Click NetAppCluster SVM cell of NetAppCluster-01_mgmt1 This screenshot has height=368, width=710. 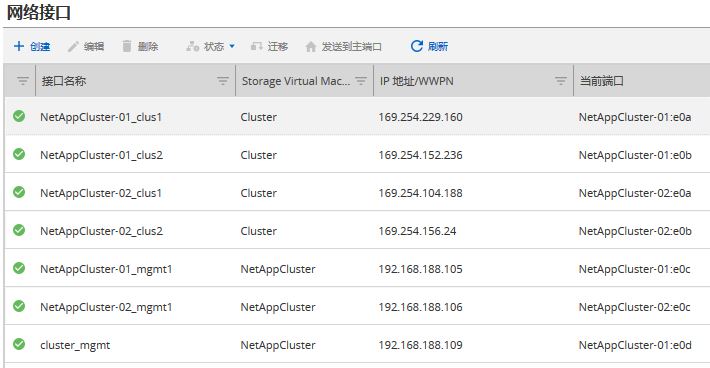point(278,269)
